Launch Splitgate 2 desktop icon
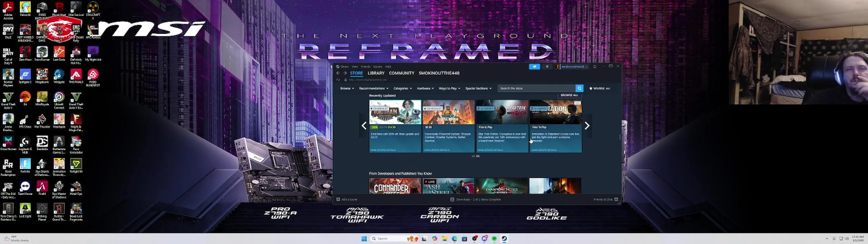The image size is (868, 244). coord(25,76)
